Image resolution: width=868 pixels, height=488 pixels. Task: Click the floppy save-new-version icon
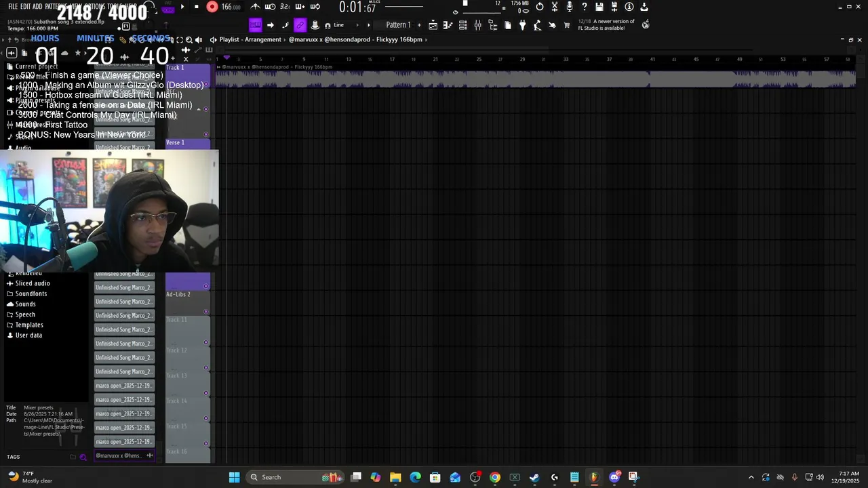click(614, 7)
